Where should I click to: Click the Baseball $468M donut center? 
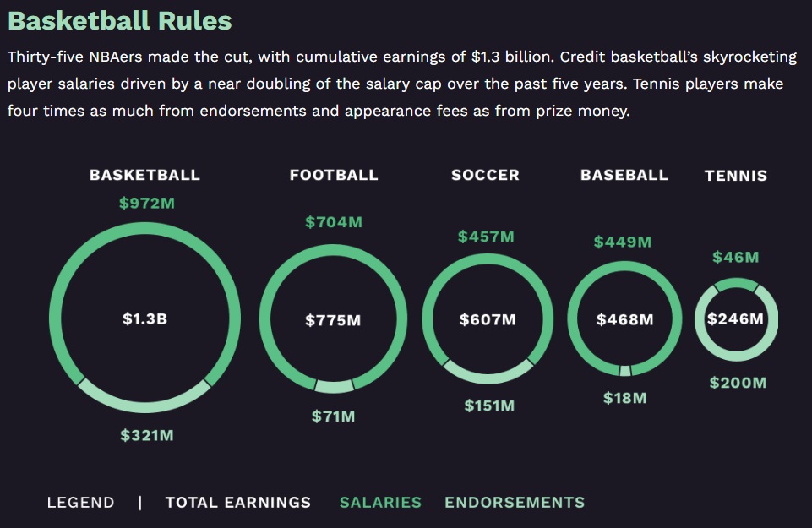625,320
